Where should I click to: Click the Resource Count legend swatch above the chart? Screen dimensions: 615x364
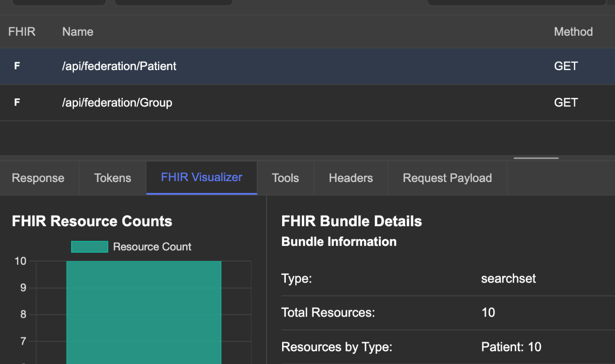[x=89, y=246]
